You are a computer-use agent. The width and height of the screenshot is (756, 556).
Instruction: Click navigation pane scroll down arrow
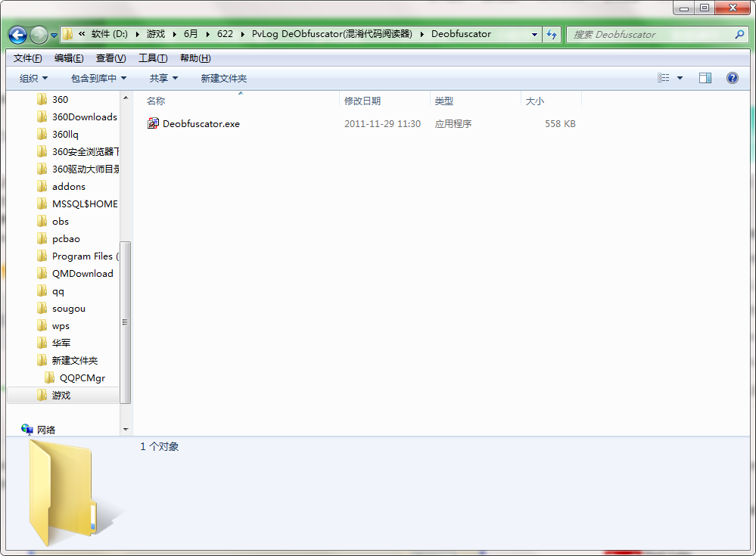126,429
